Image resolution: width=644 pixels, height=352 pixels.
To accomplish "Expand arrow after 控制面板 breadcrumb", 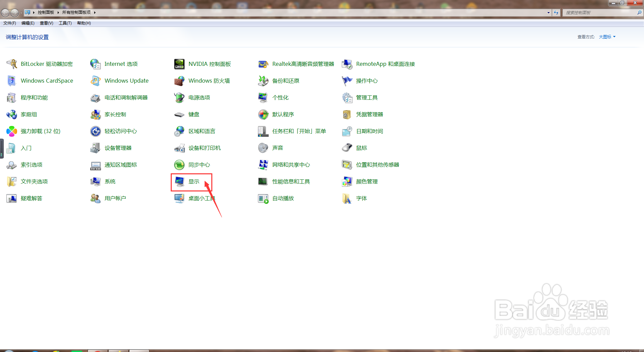I will [x=58, y=12].
